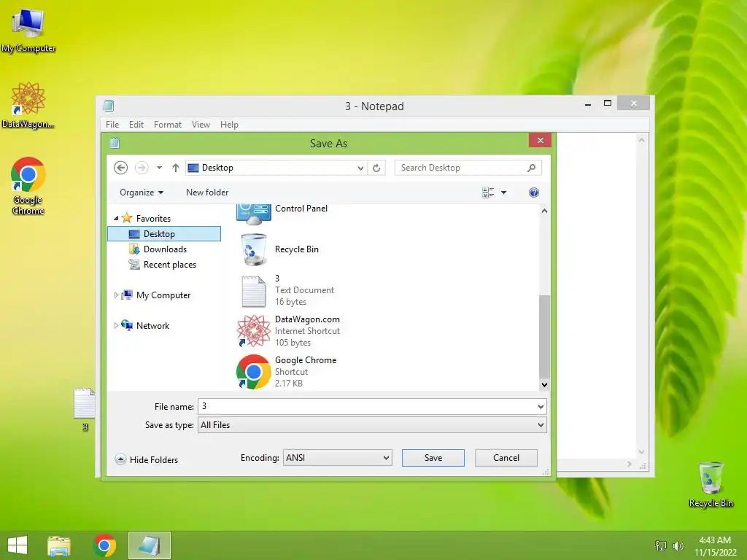Select Control Panel icon in file list

coord(253,214)
